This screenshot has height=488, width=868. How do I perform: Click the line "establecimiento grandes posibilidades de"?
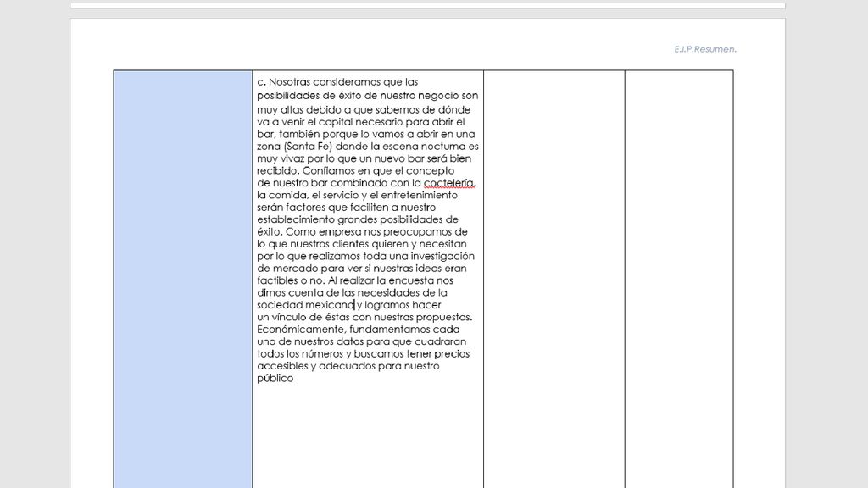point(358,219)
